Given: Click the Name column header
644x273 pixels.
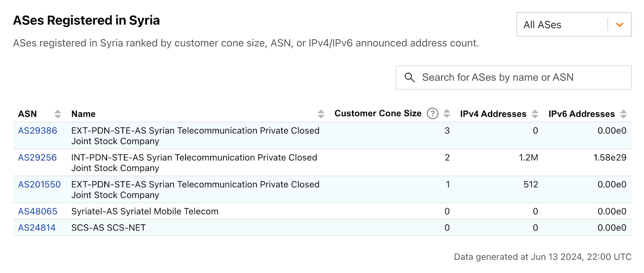Looking at the screenshot, I should (x=83, y=114).
